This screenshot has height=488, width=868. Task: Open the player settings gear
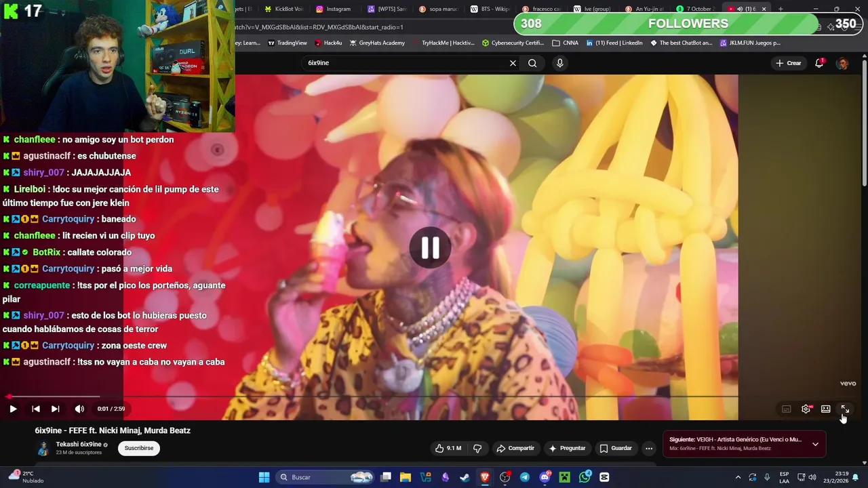pyautogui.click(x=806, y=409)
